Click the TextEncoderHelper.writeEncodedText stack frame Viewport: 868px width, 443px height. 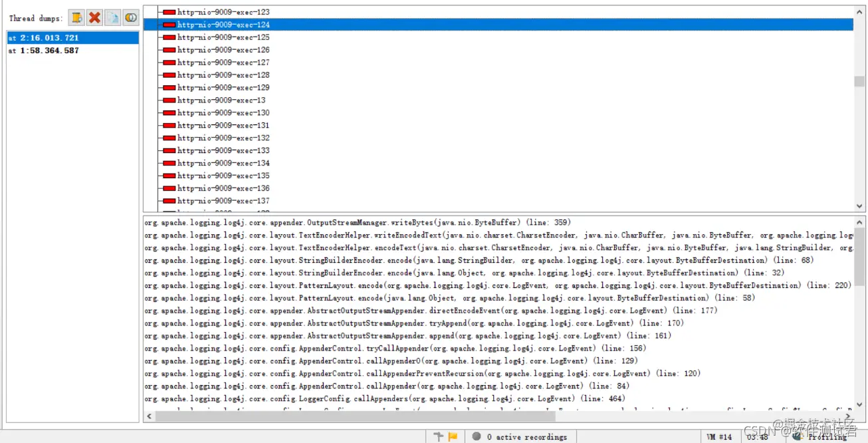[x=498, y=235]
